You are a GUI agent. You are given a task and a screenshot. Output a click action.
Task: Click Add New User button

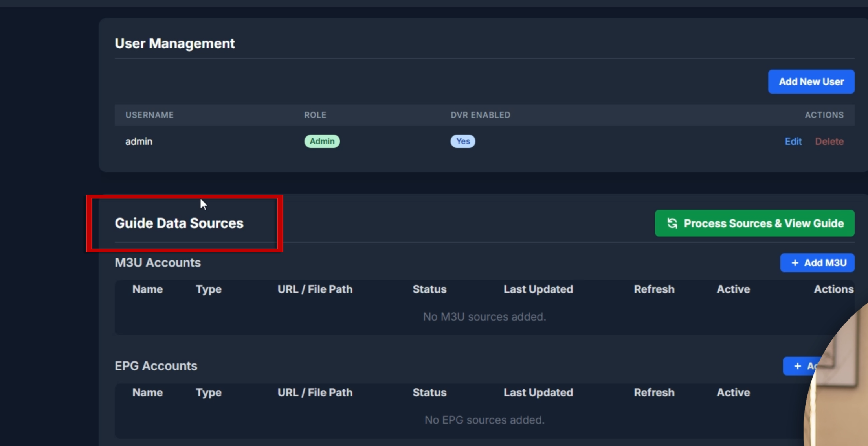pos(811,81)
